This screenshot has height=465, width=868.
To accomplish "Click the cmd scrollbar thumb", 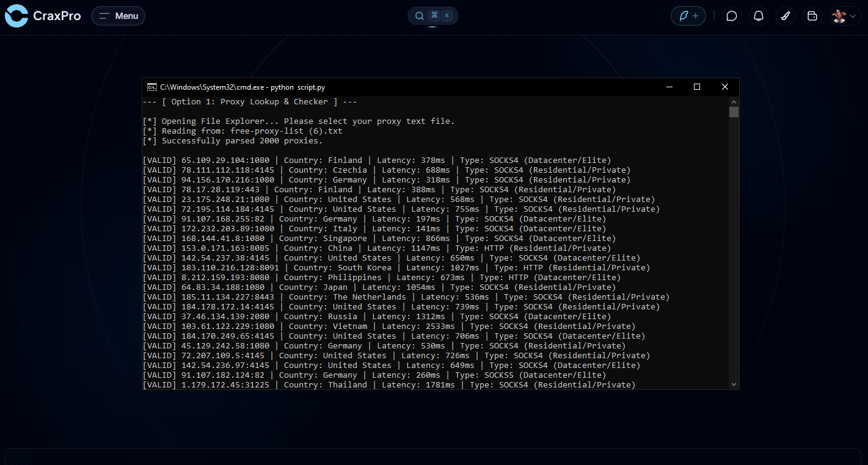I will click(734, 112).
